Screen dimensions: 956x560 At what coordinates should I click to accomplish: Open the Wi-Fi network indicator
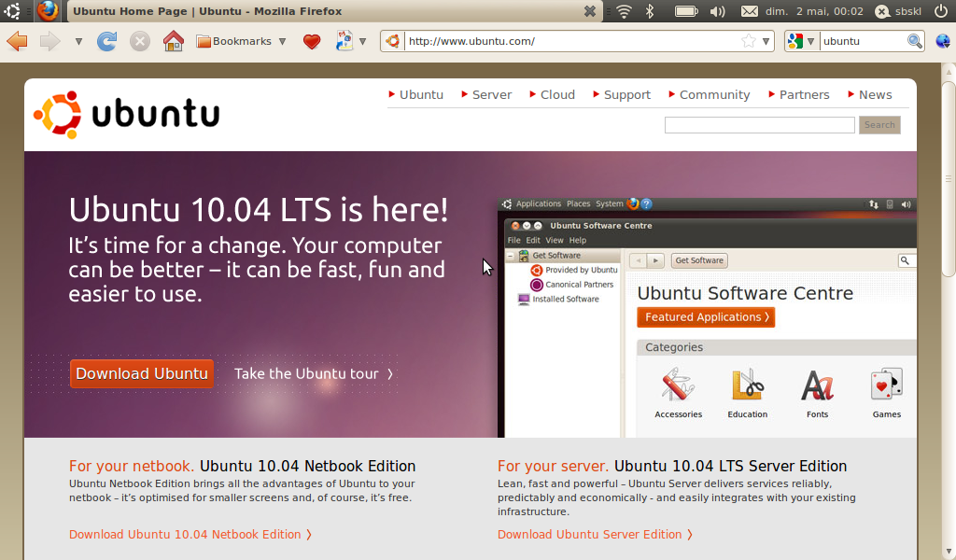coord(624,11)
